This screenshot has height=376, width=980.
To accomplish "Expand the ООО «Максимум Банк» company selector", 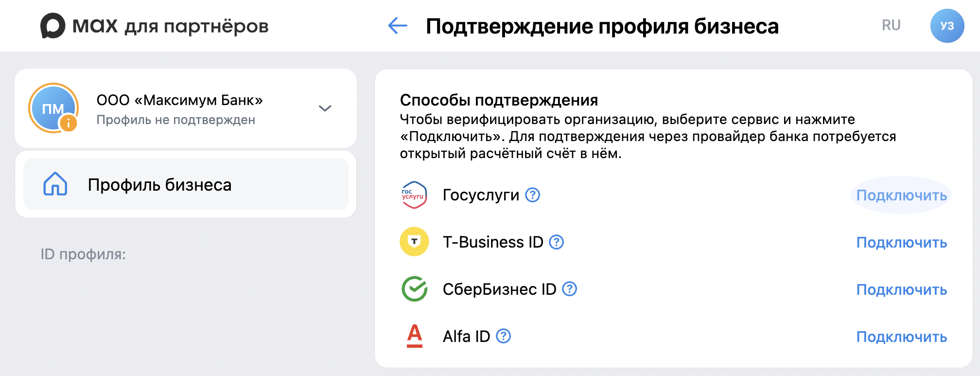I will (x=325, y=108).
